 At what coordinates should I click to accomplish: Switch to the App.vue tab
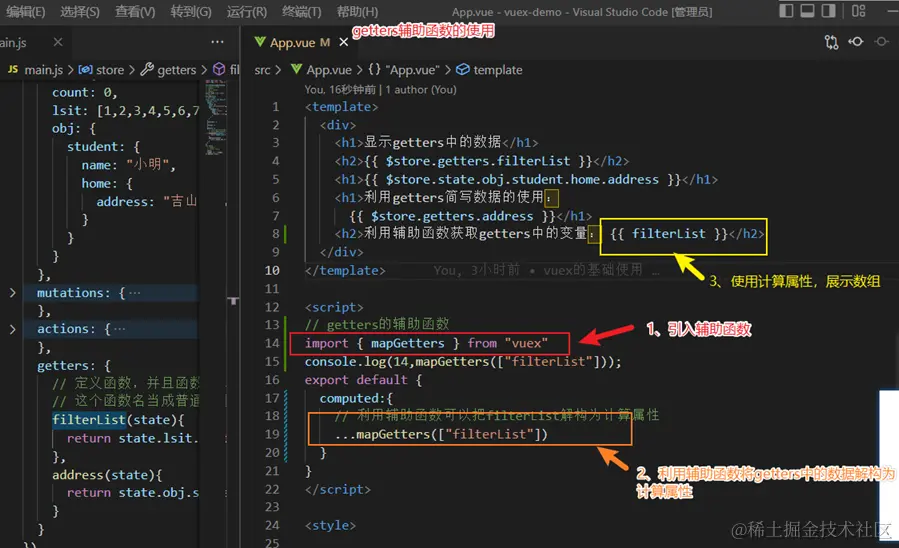point(292,42)
